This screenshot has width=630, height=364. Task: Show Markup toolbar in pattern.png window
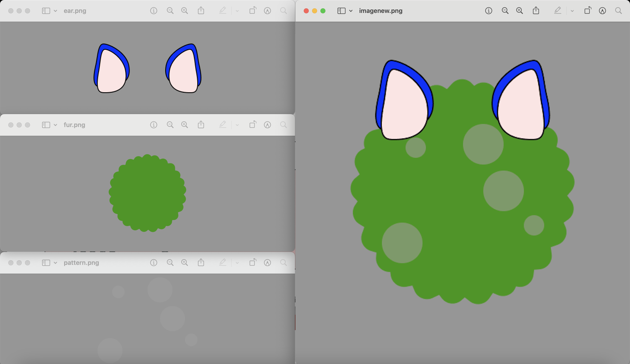pos(267,263)
